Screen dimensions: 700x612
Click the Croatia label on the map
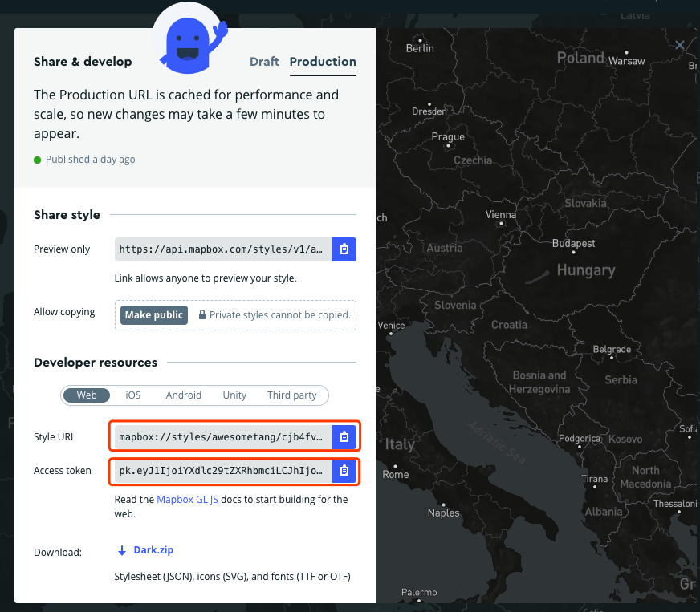click(510, 324)
